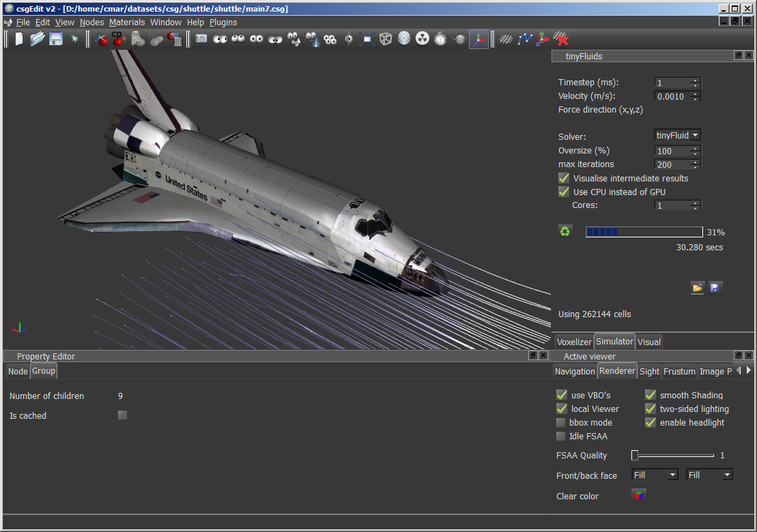Open the Plugins menu
Screen dimensions: 757x532
tap(223, 22)
